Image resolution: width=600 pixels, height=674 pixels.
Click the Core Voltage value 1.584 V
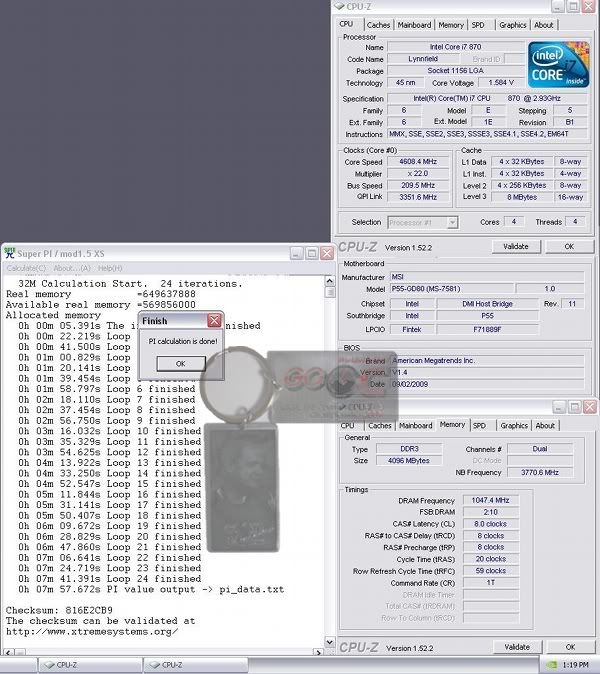pos(501,83)
